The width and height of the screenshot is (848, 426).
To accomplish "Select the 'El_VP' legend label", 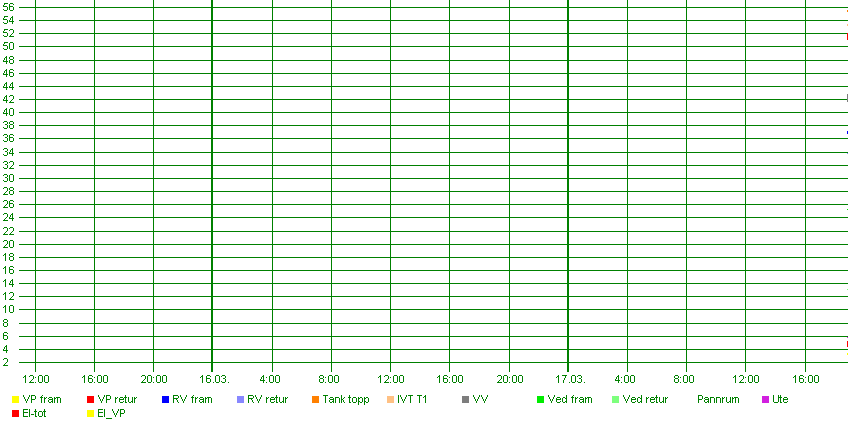I will [x=111, y=414].
